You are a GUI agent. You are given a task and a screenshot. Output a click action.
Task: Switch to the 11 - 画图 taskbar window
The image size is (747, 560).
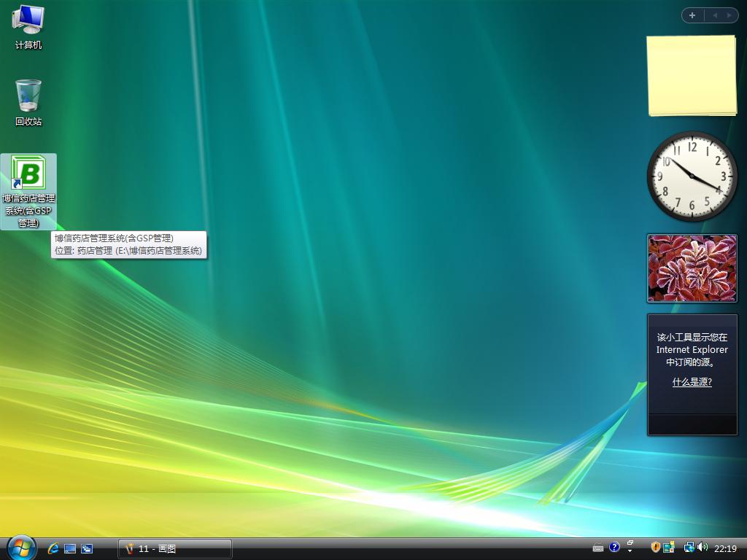[x=175, y=548]
